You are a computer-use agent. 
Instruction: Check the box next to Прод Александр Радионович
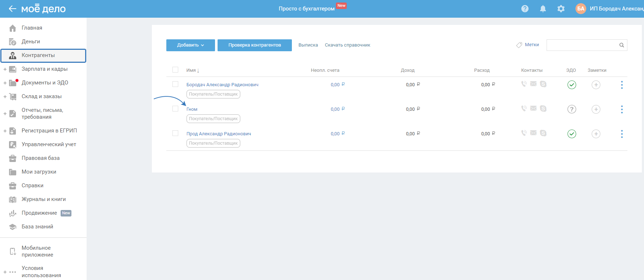pyautogui.click(x=175, y=133)
